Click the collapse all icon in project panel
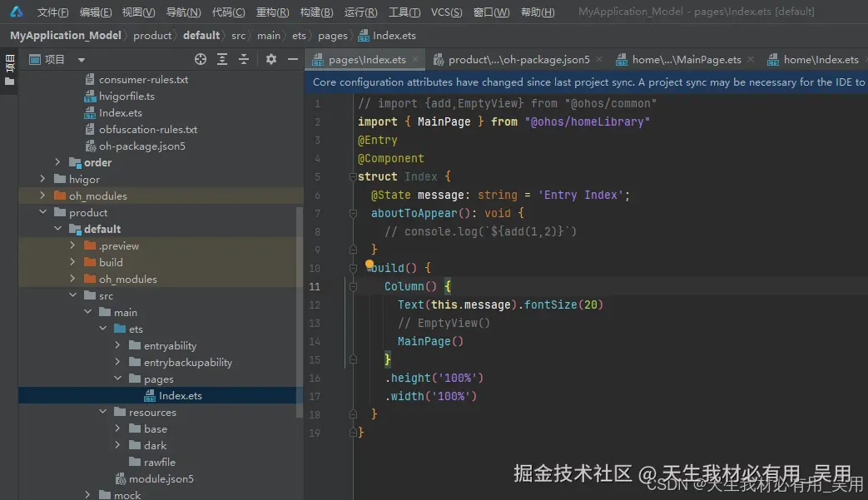Screen dimensions: 868x500 [x=244, y=59]
